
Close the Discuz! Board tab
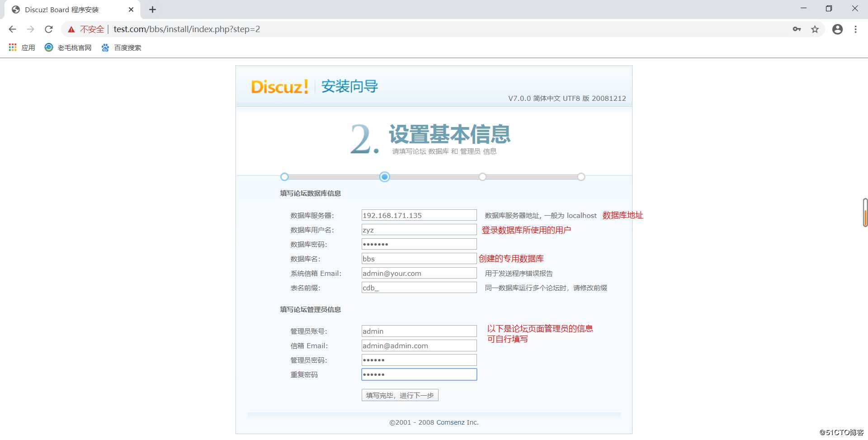click(131, 9)
